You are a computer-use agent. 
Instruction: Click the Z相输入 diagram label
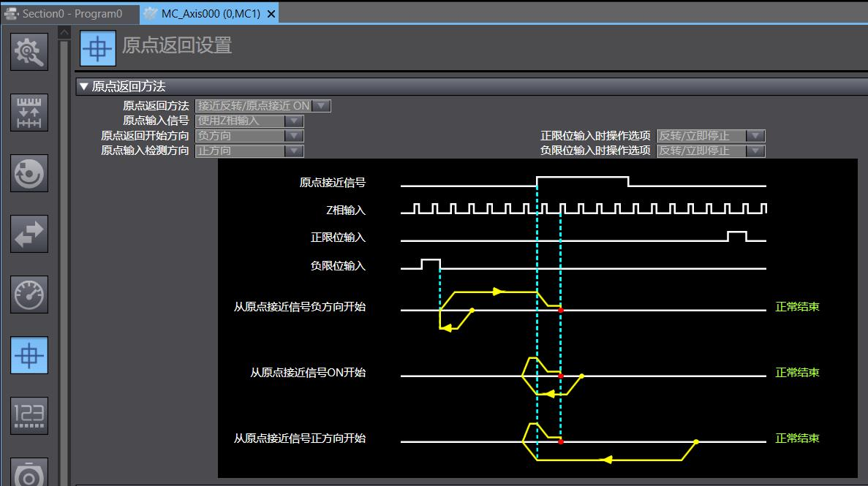346,210
